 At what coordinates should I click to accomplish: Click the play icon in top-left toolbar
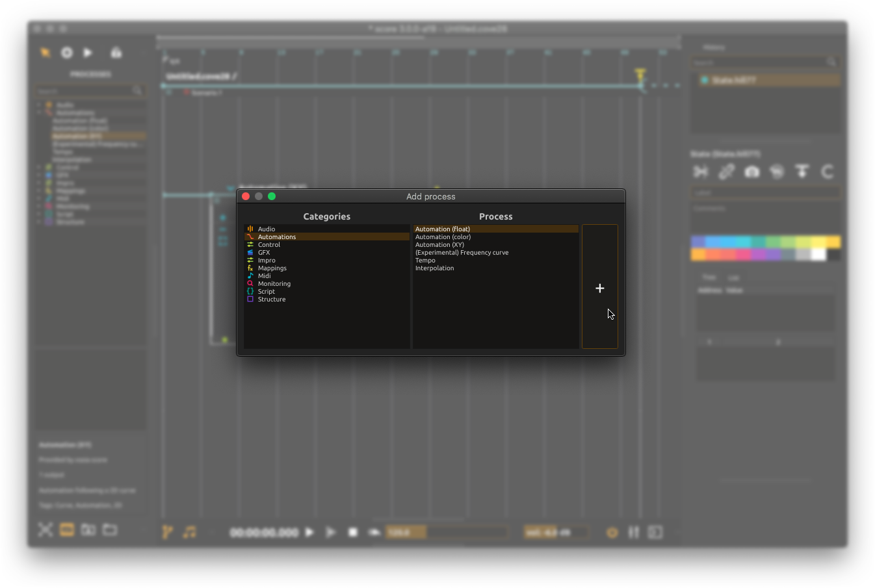click(x=88, y=53)
